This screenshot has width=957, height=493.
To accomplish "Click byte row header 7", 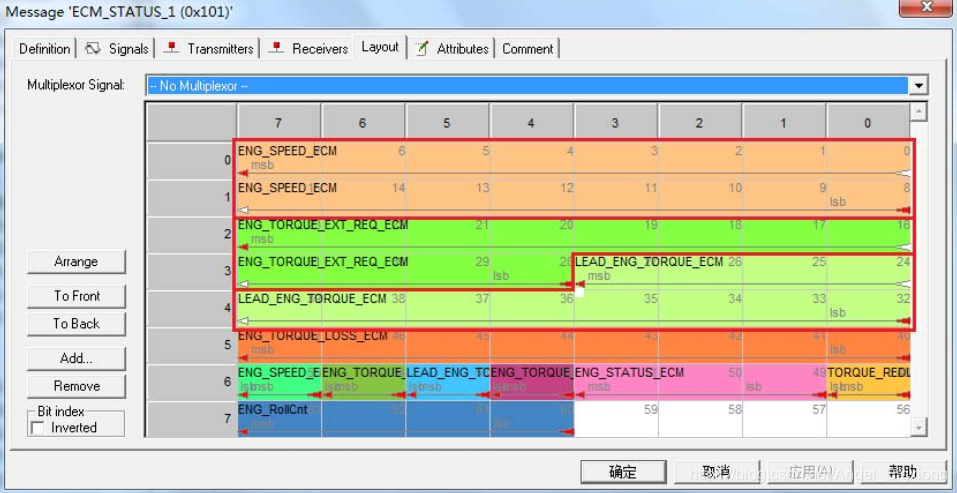I will (x=191, y=419).
